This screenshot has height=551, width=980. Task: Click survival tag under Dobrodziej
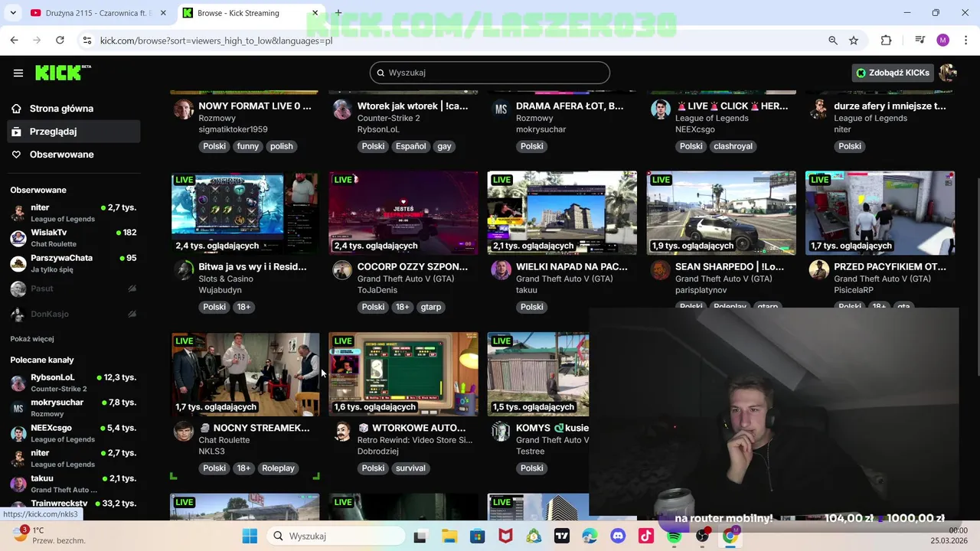[x=410, y=468]
